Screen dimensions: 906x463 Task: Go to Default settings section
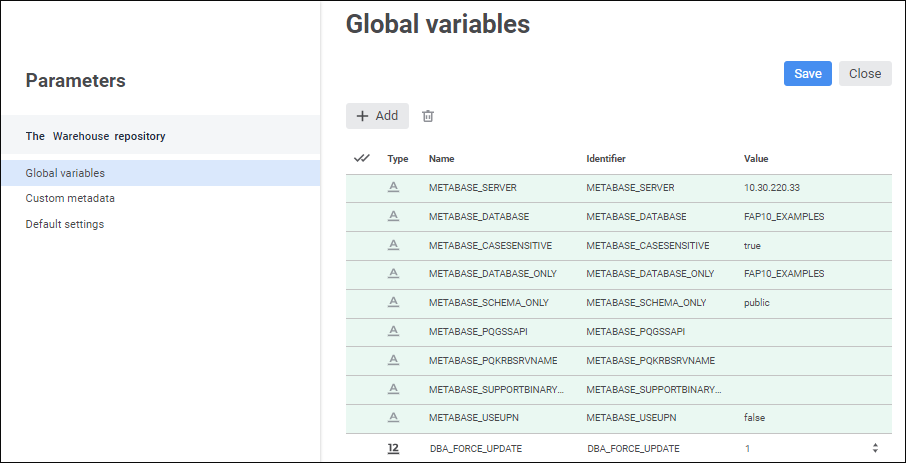click(65, 224)
